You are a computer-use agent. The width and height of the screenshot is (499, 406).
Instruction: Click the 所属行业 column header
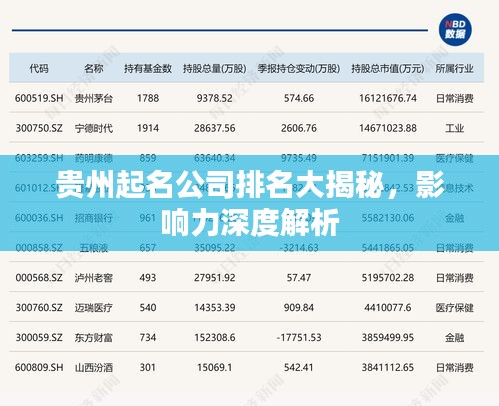tap(454, 68)
